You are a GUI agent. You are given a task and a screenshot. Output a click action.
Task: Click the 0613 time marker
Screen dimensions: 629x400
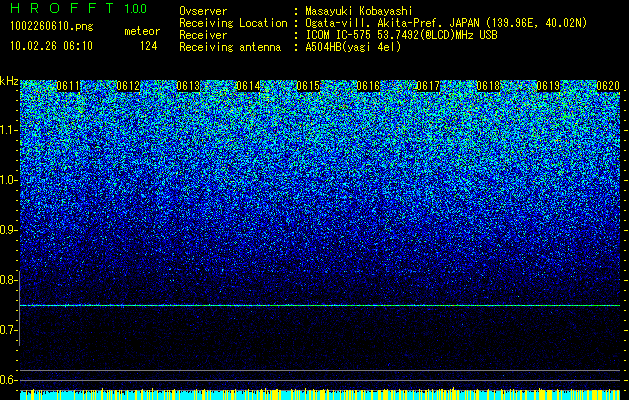point(188,86)
